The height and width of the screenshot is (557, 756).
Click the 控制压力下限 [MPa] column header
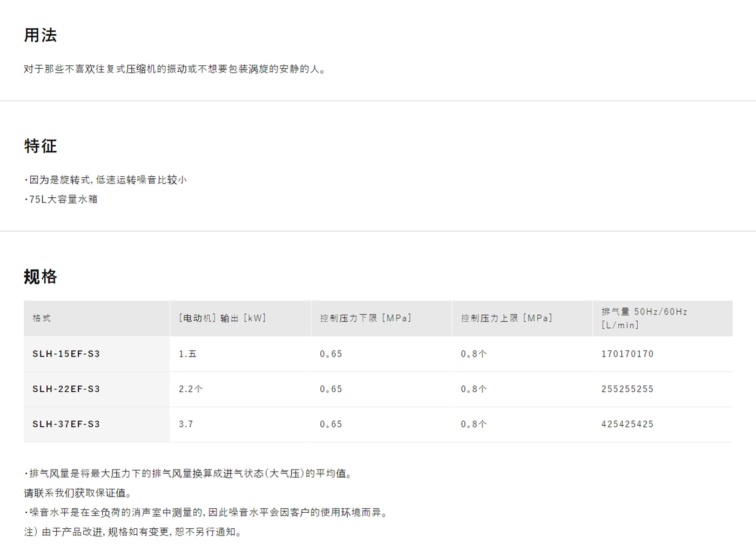pyautogui.click(x=366, y=318)
